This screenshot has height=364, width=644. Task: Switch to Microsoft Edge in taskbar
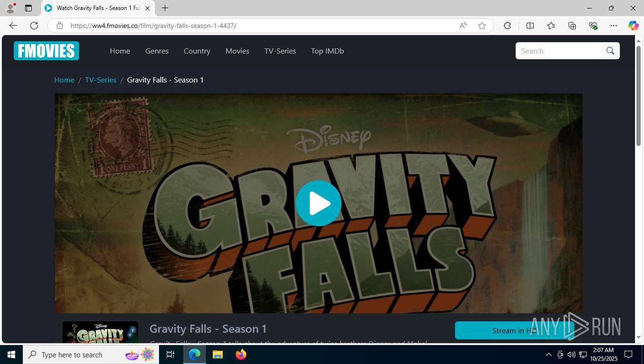195,355
